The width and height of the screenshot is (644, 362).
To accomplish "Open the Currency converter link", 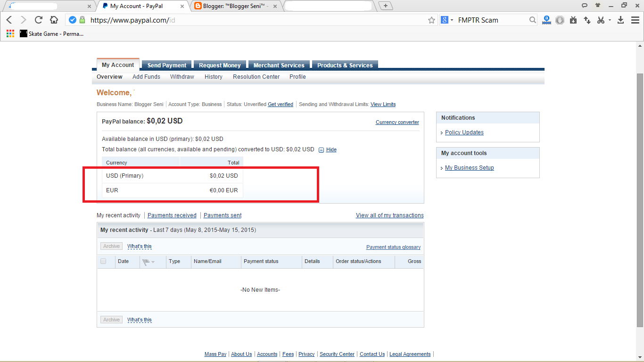I will click(x=397, y=122).
